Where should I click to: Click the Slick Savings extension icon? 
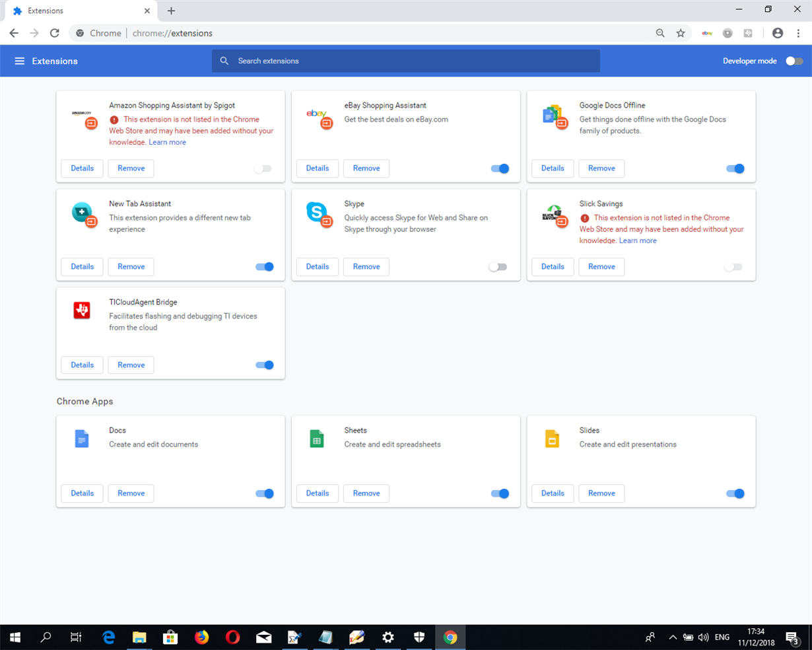(x=554, y=215)
